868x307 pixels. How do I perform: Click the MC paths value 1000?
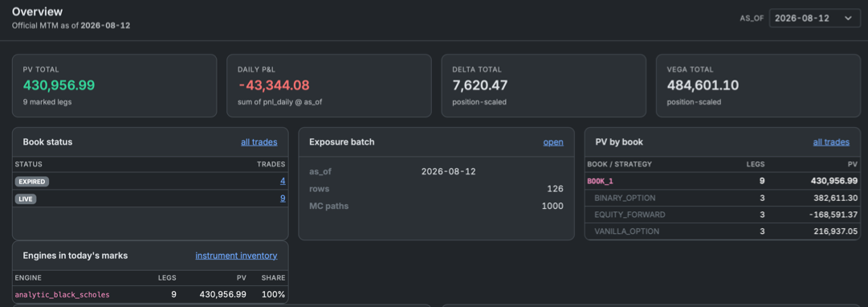(553, 207)
